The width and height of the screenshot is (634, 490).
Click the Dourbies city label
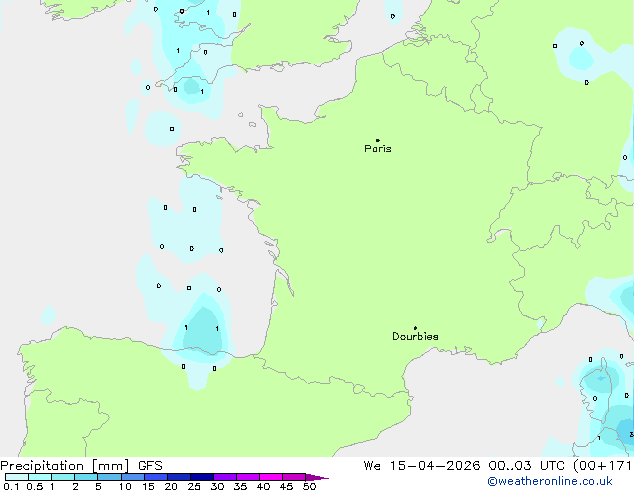[x=415, y=336]
